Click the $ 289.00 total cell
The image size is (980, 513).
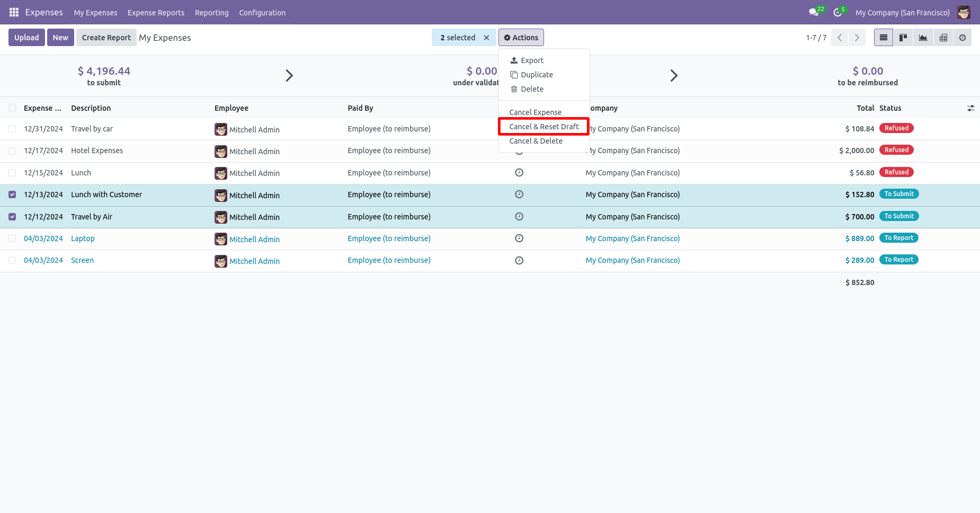pos(860,260)
